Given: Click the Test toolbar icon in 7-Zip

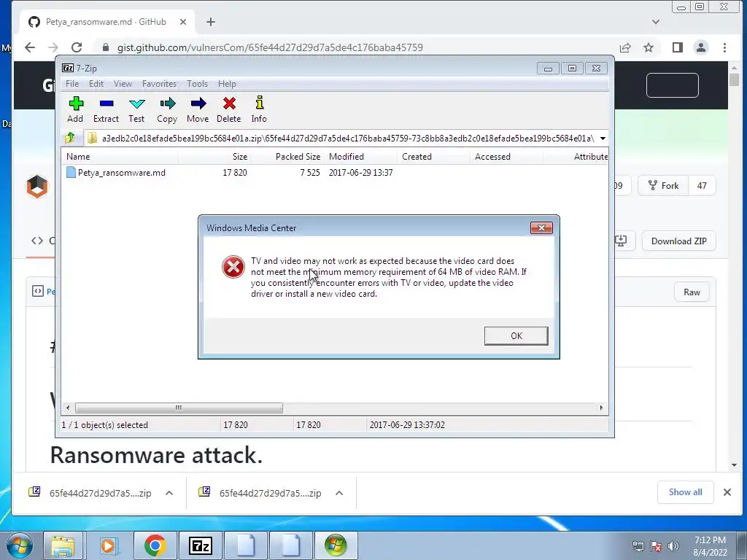Looking at the screenshot, I should [136, 109].
